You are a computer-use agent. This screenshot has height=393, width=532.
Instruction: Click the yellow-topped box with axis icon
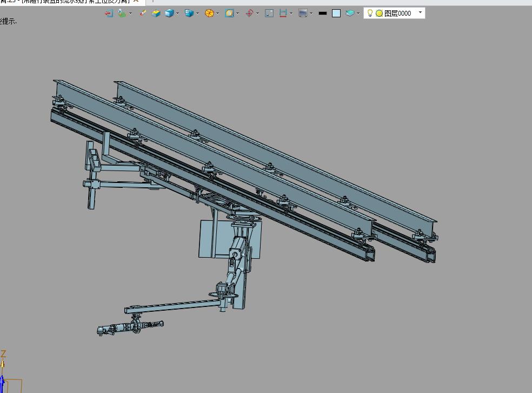156,13
